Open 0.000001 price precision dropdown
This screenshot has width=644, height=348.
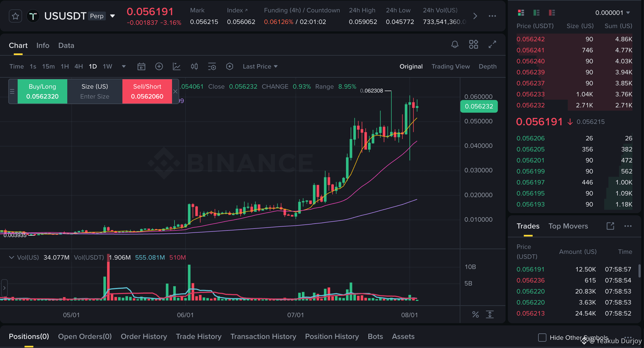point(613,13)
